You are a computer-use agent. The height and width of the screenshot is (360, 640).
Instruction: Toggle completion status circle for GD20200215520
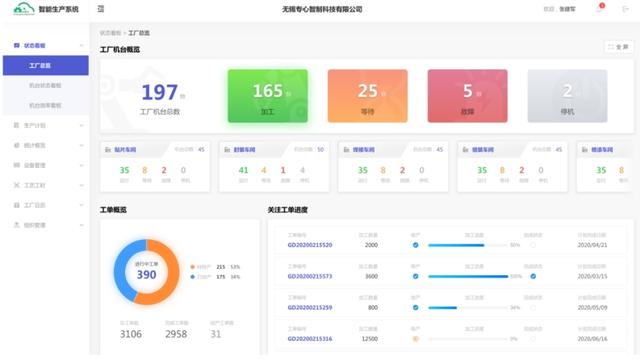(x=533, y=245)
